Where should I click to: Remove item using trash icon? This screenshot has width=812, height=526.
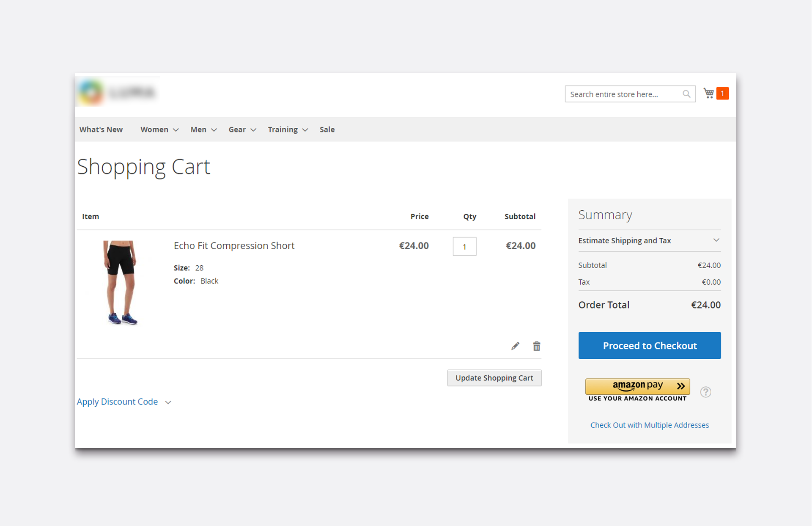(x=536, y=346)
